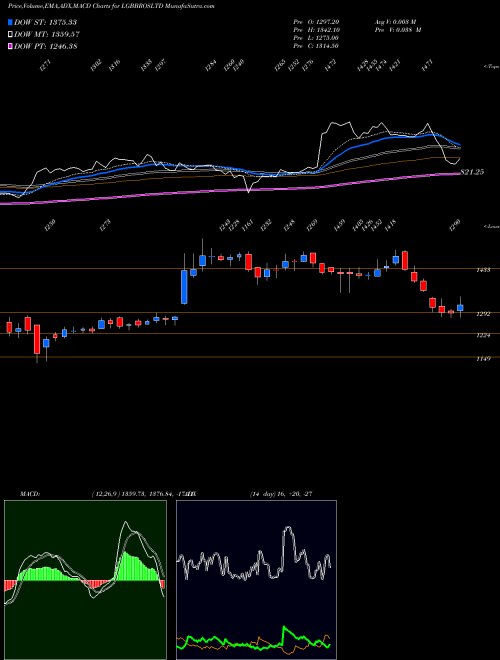Open the ADX indicator chart panel

(256, 580)
